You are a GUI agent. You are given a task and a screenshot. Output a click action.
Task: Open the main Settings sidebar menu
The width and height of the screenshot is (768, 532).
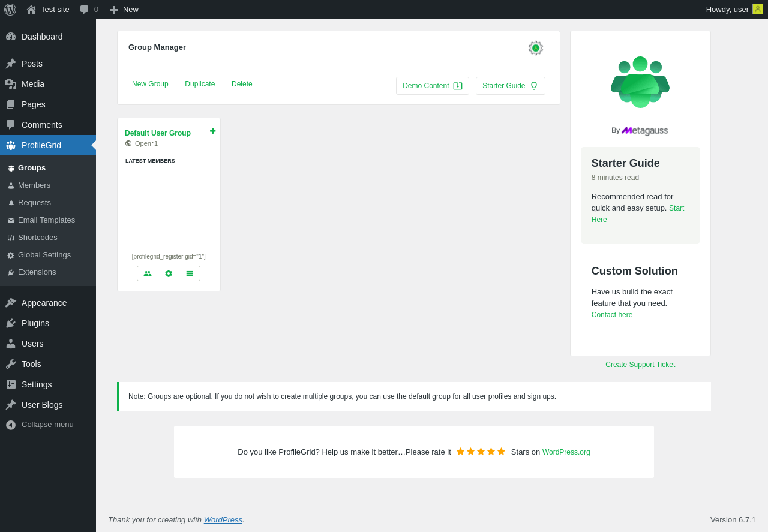(x=48, y=384)
